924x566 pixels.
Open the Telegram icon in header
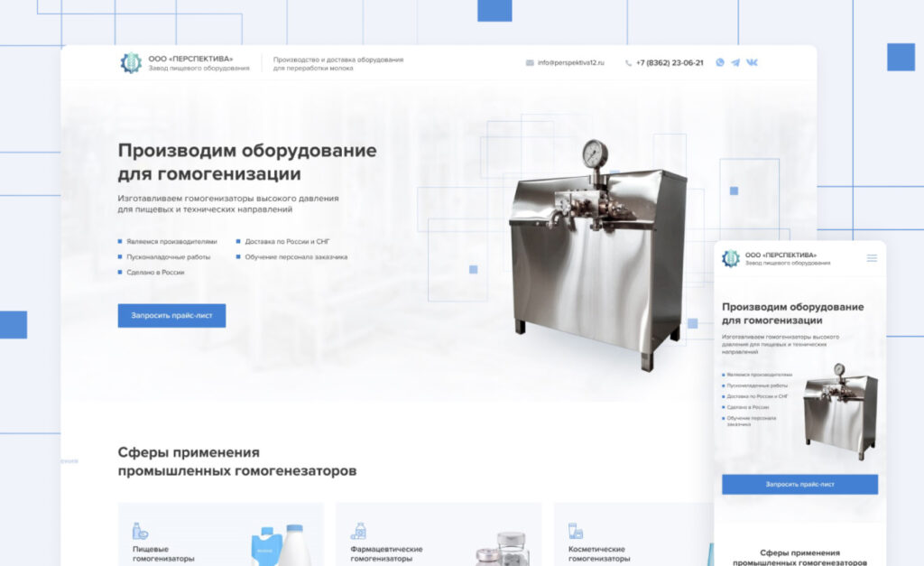click(735, 62)
